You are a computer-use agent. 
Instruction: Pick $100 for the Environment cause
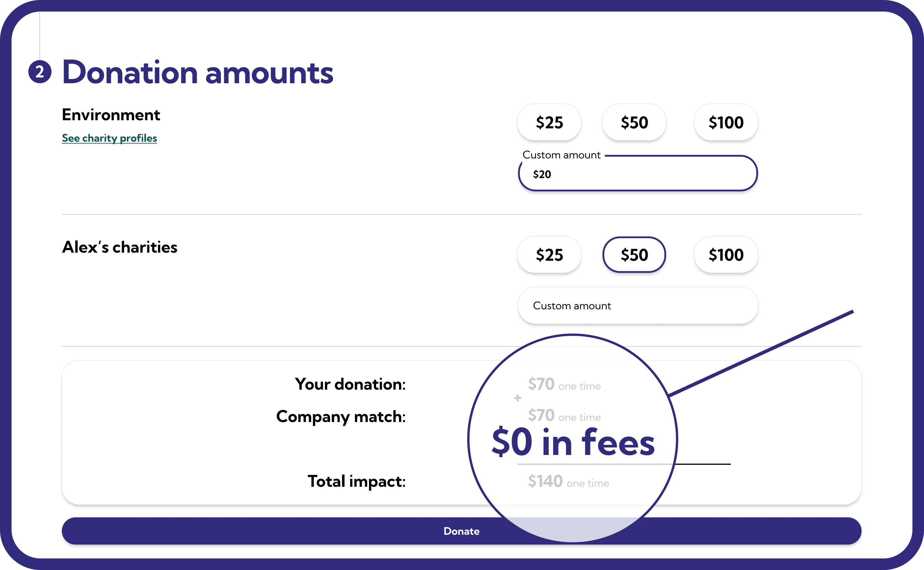point(726,123)
